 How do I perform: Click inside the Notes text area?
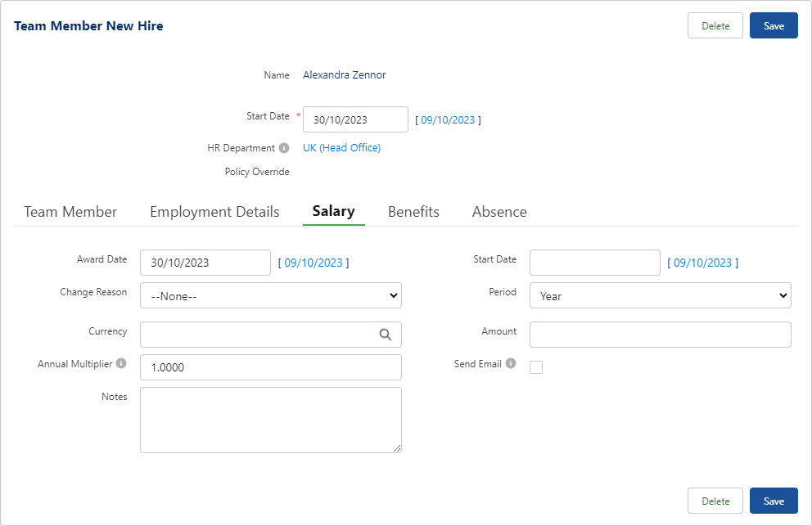click(270, 420)
